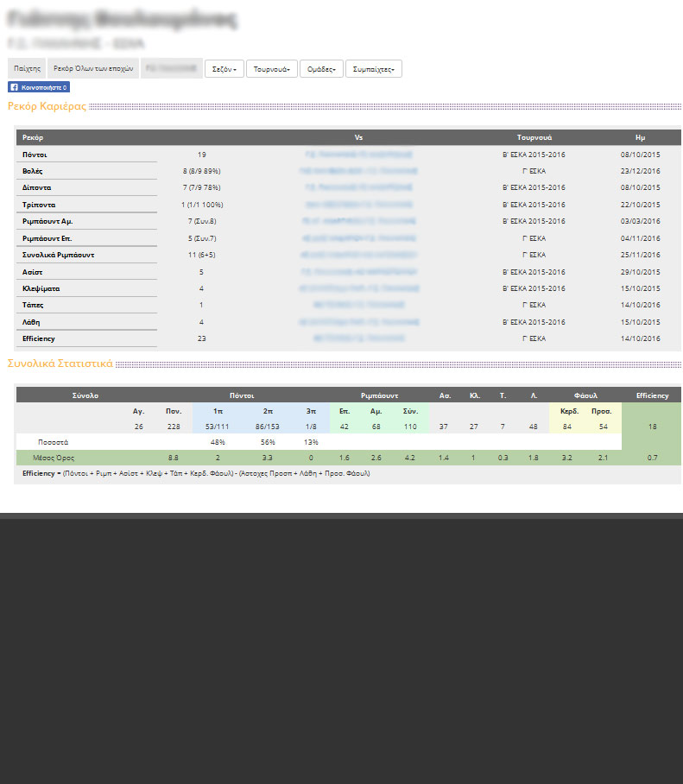Open the match link in Ασίστ row
The height and width of the screenshot is (784, 683).
pyautogui.click(x=358, y=272)
